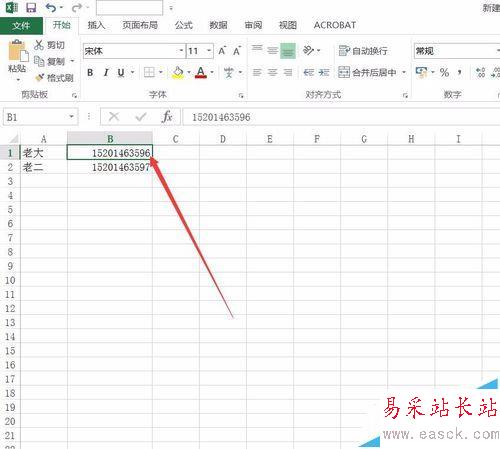Apply red font color A
This screenshot has height=449, width=500.
[x=201, y=72]
